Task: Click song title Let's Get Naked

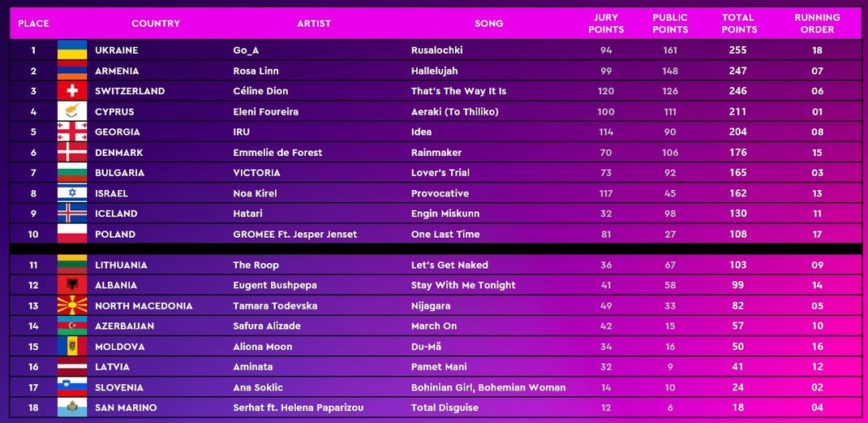Action: click(x=449, y=265)
